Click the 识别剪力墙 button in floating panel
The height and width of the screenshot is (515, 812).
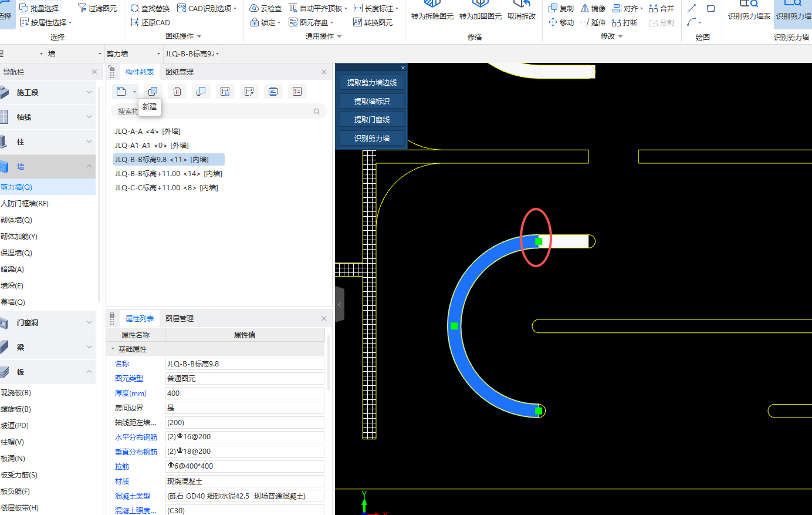click(371, 138)
